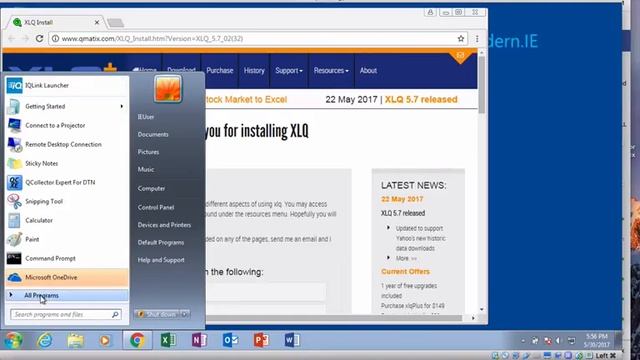Open Control Panel

(x=156, y=207)
